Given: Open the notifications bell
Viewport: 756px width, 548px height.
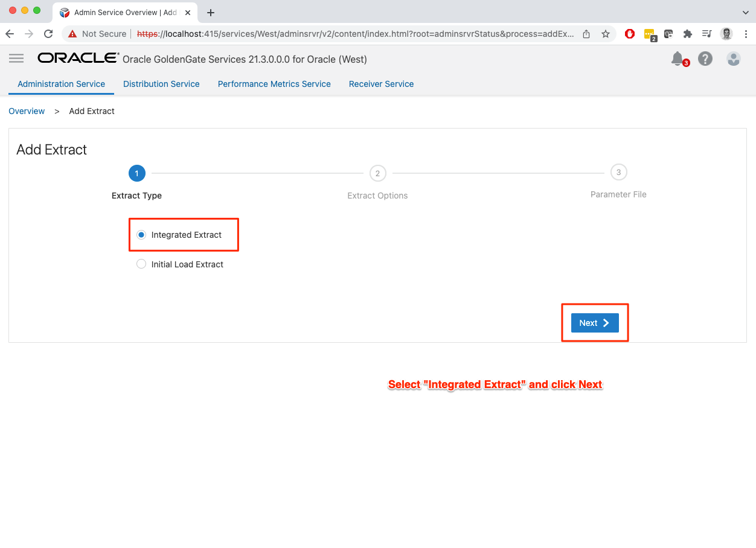Looking at the screenshot, I should (678, 59).
